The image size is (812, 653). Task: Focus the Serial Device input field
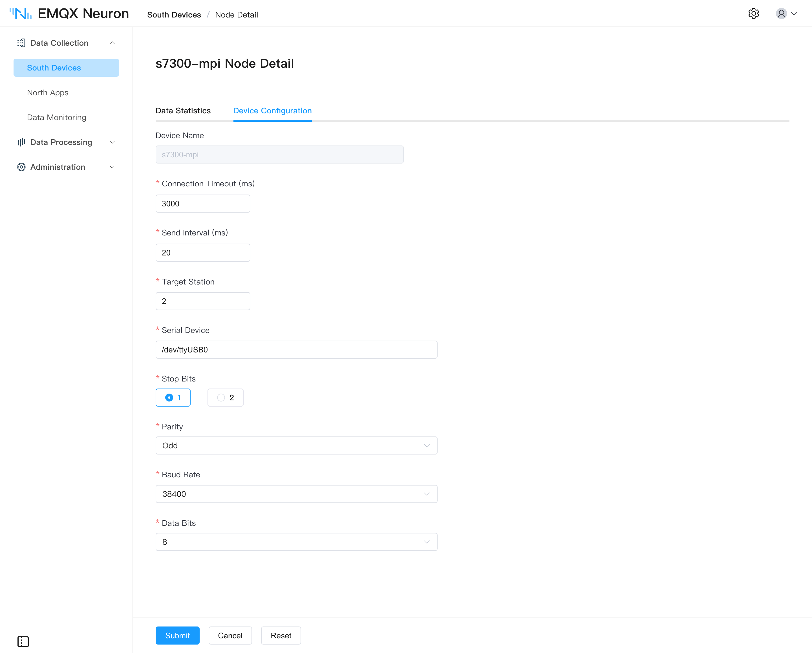[x=296, y=349]
